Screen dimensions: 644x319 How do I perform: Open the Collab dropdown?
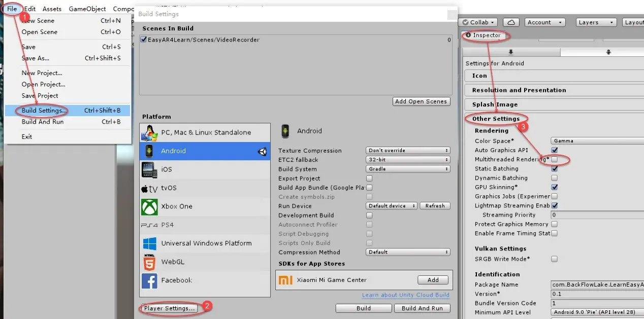click(x=479, y=22)
